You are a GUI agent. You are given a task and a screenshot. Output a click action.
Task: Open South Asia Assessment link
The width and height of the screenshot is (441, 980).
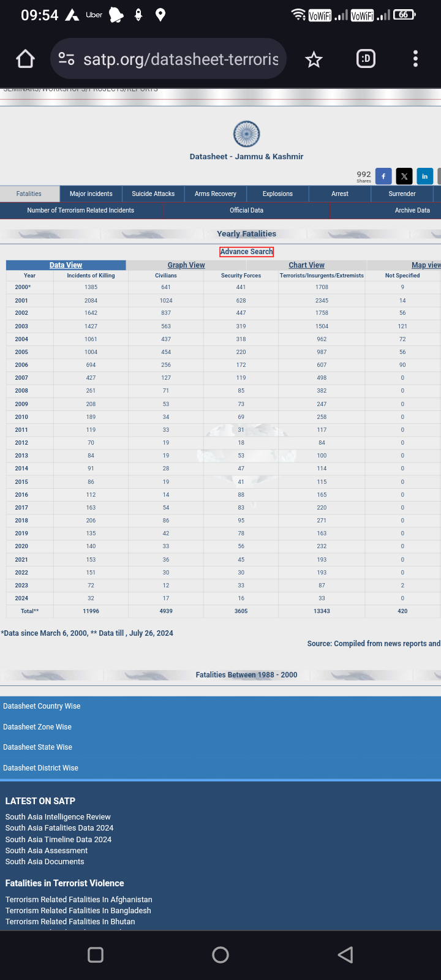point(47,851)
